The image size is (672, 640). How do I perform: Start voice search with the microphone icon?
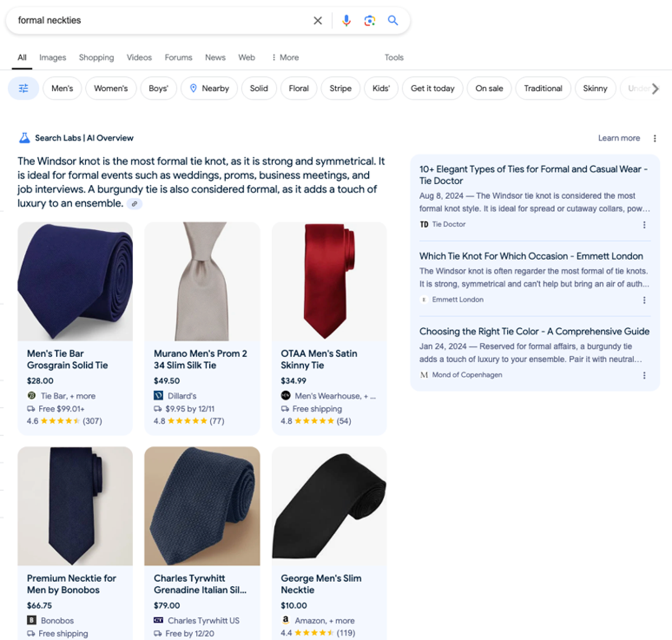346,21
